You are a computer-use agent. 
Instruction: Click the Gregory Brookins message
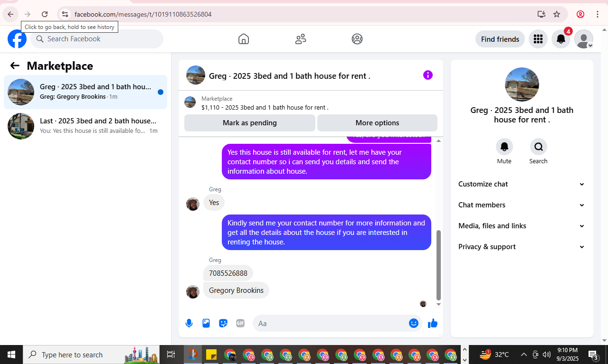236,290
